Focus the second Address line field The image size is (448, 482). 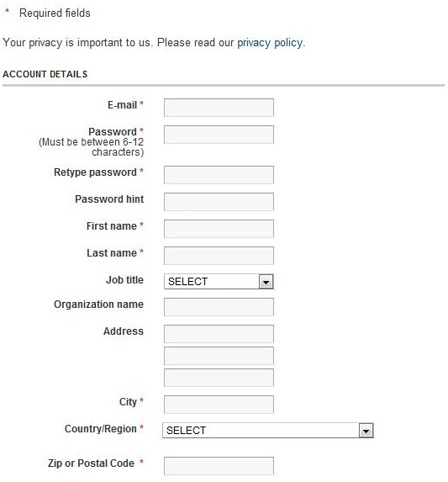click(x=219, y=356)
